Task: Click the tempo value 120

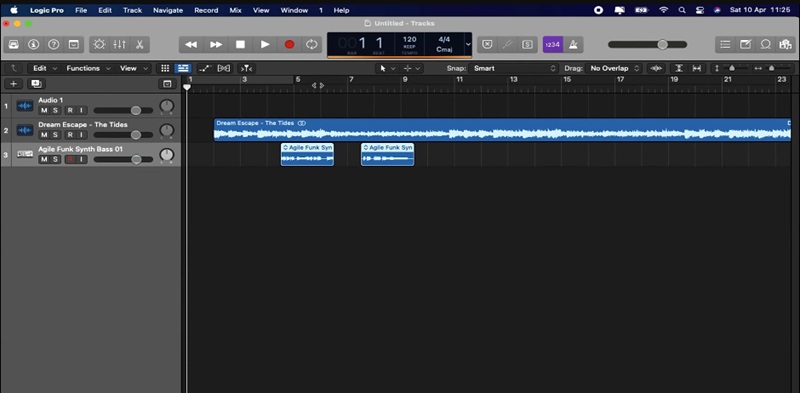Action: click(409, 40)
